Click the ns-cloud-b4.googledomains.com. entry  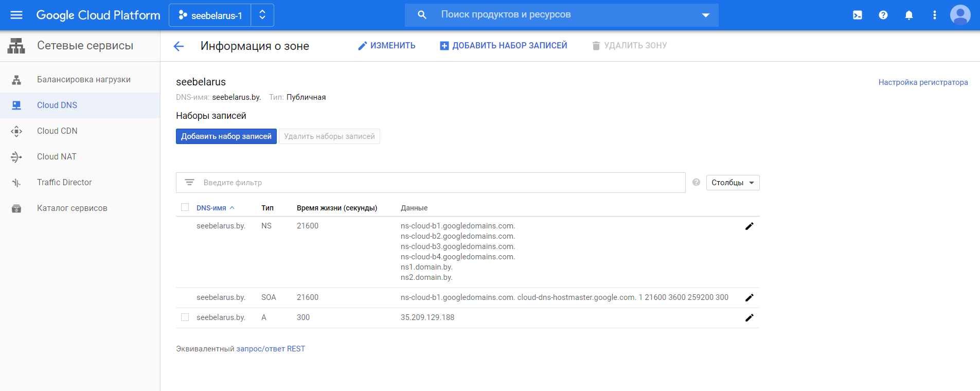pos(458,257)
